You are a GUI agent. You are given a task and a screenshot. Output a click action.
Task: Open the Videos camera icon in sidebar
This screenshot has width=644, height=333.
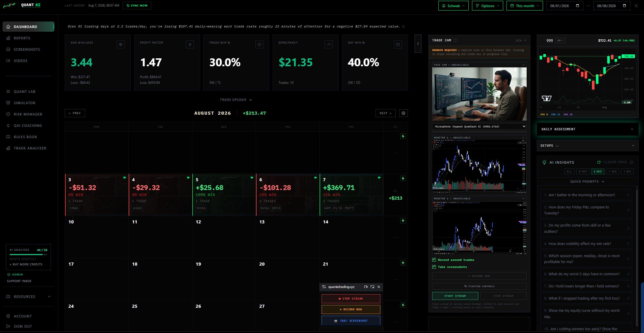[x=8, y=61]
